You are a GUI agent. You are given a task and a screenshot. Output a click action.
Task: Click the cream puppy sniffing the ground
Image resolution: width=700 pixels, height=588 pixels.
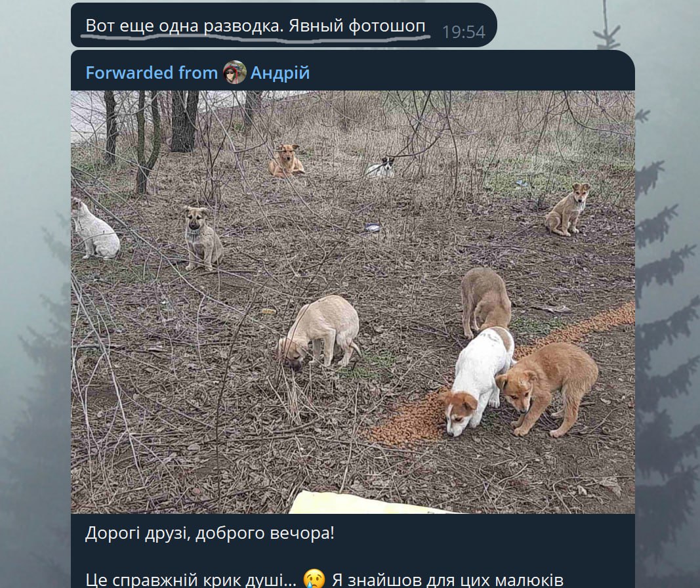(321, 331)
